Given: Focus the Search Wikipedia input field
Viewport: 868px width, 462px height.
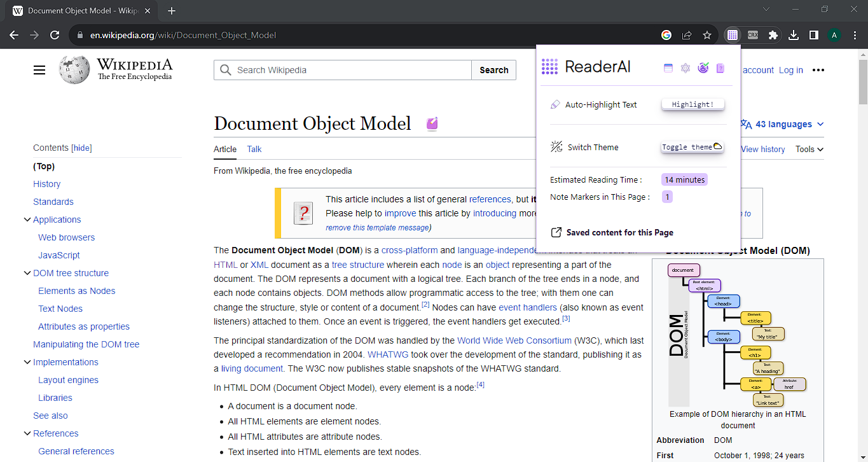Looking at the screenshot, I should pos(343,70).
